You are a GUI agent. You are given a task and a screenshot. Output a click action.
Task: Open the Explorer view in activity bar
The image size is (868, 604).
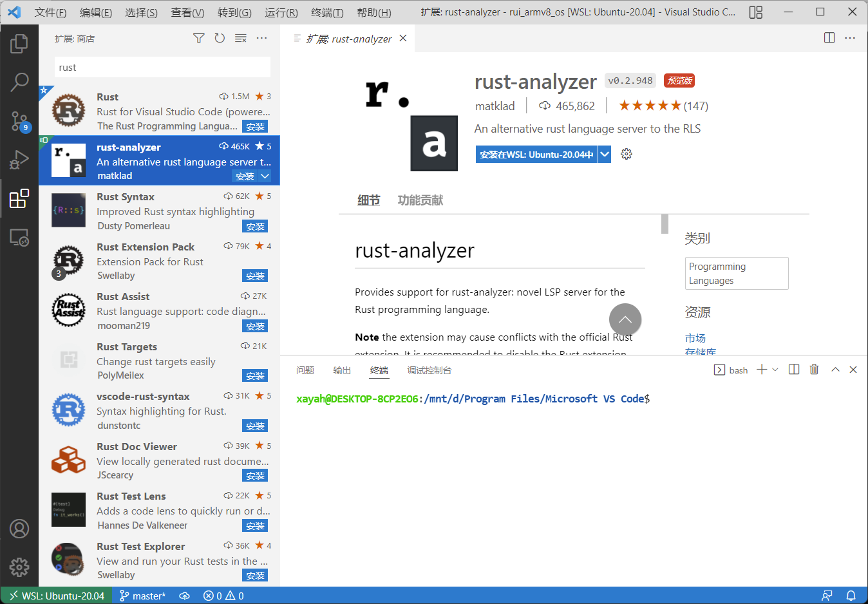(x=19, y=44)
